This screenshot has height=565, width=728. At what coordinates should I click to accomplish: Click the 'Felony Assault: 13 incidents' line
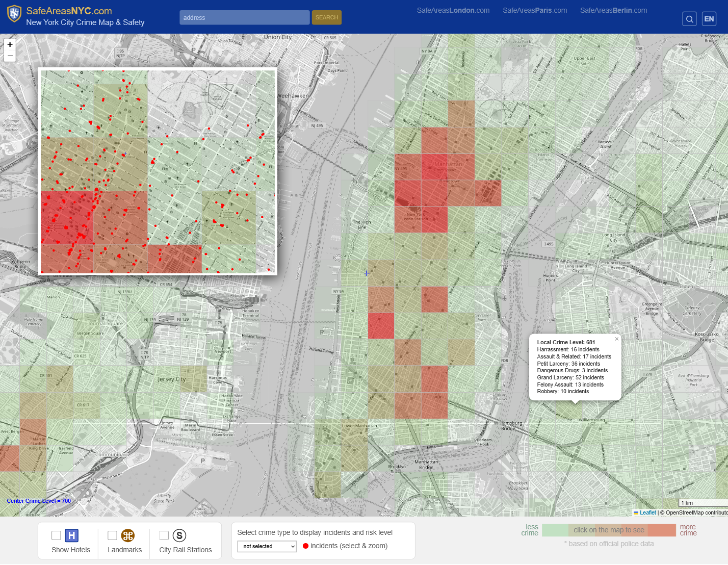570,384
